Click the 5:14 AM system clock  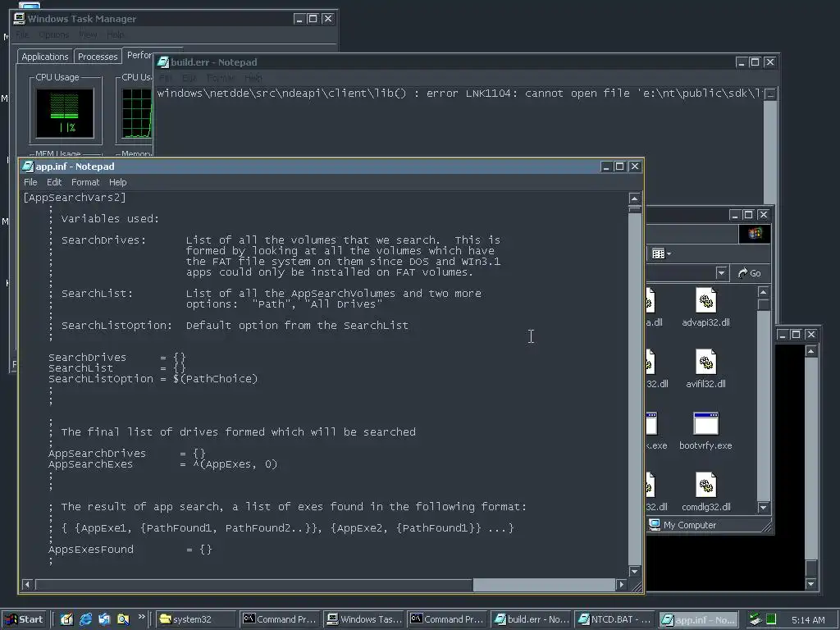[808, 620]
